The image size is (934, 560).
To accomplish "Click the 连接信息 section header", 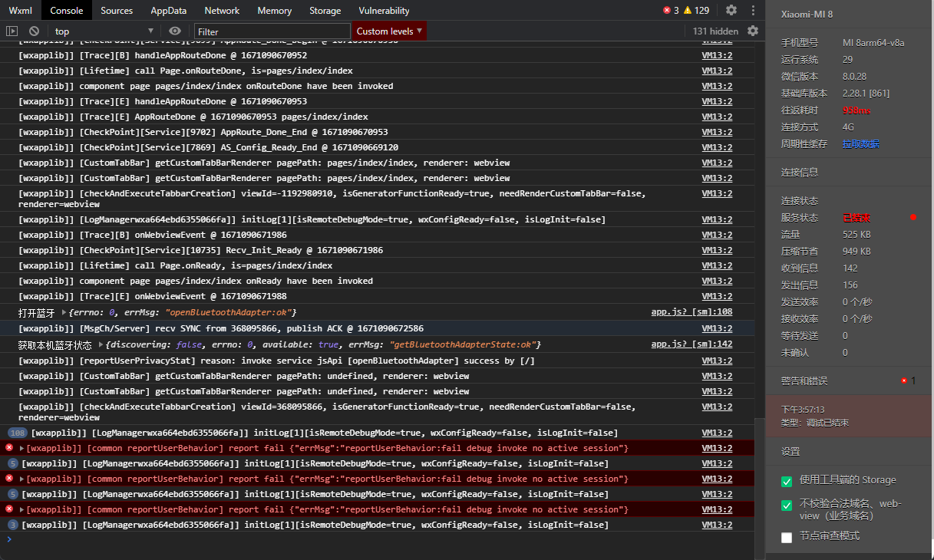I will pos(800,172).
